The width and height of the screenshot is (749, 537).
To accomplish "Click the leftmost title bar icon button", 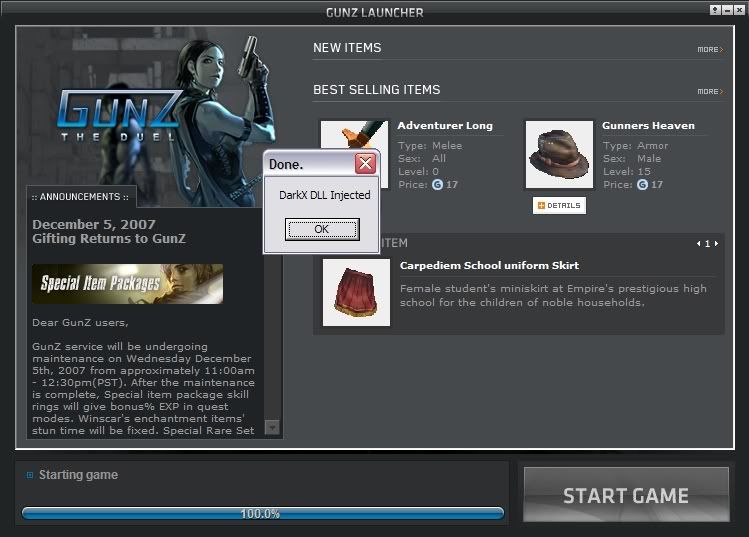I will pos(715,10).
